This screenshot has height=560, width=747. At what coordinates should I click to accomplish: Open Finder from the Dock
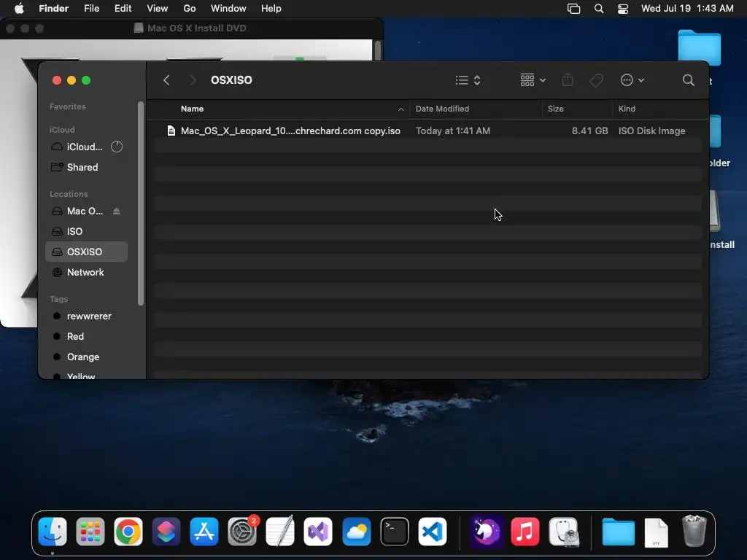coord(53,532)
